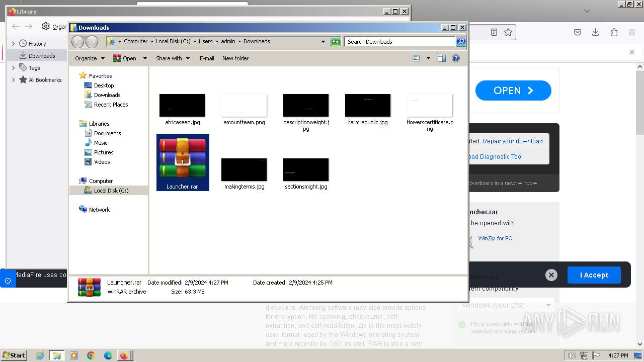Viewport: 644px width, 362px height.
Task: Expand All Bookmarks in Library
Action: coord(14,80)
